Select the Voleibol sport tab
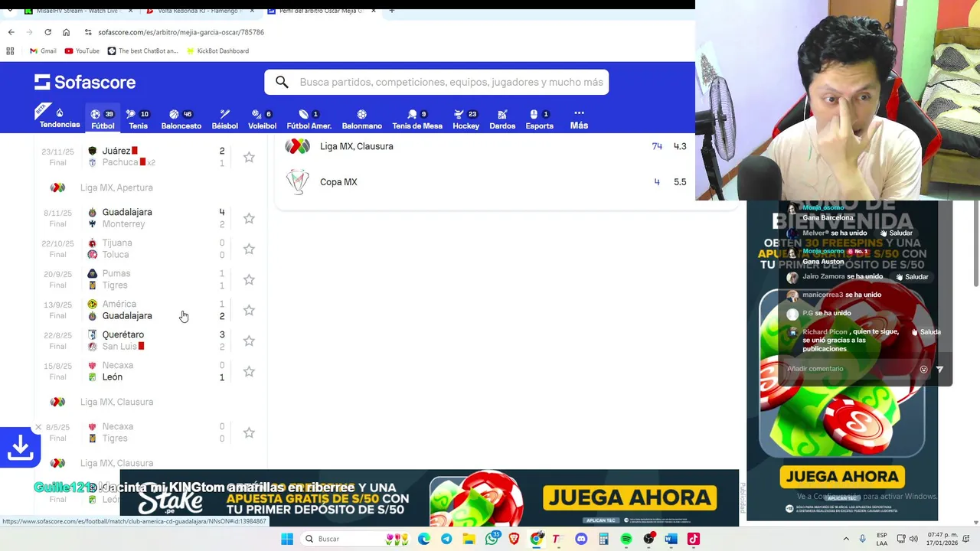 (x=262, y=119)
